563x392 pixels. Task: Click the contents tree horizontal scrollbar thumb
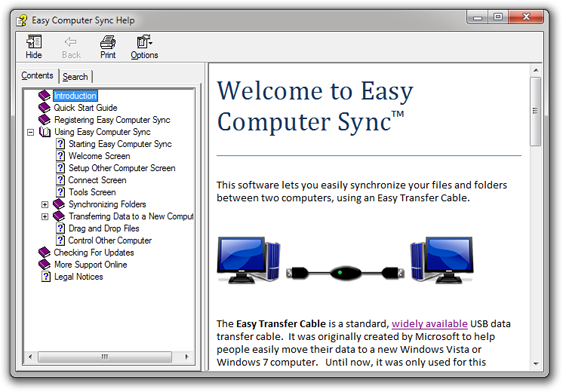tap(105, 356)
